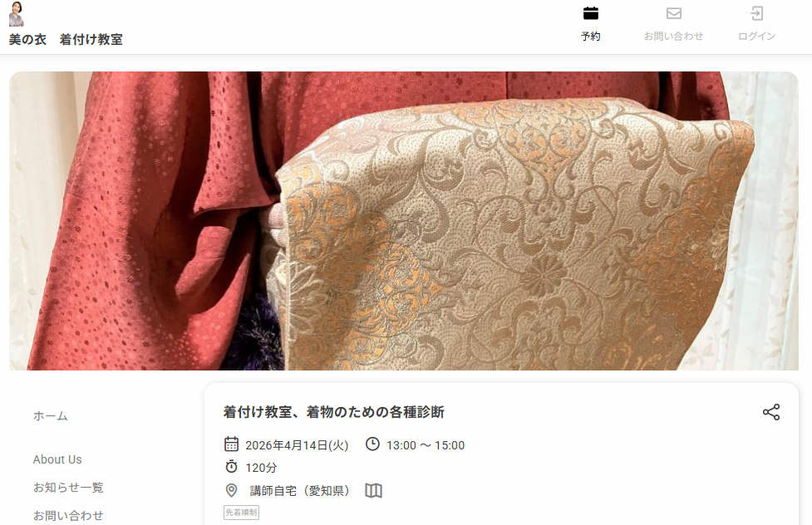Screen dimensions: 812x525
Task: Click the lesson title 着付け教室、着物のための各種診断
Action: point(334,412)
